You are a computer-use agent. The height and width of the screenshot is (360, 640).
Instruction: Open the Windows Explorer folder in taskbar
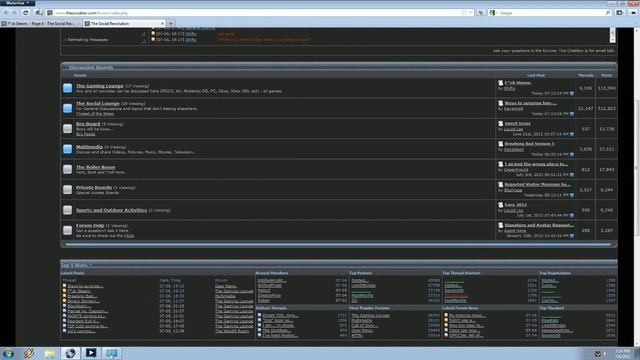click(49, 353)
